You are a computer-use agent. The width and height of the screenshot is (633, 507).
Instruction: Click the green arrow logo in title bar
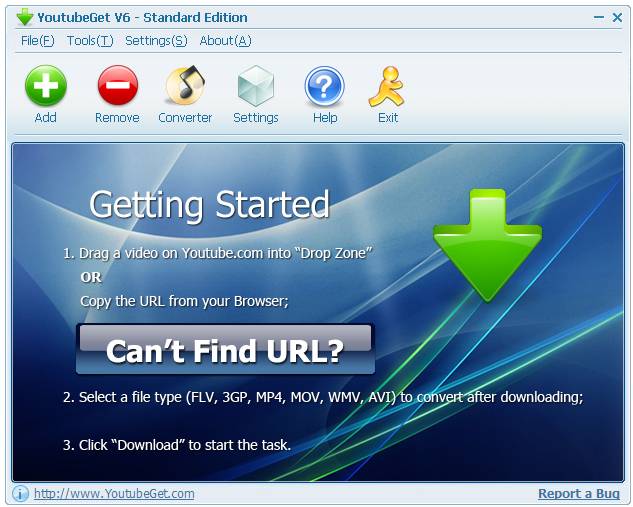click(25, 17)
